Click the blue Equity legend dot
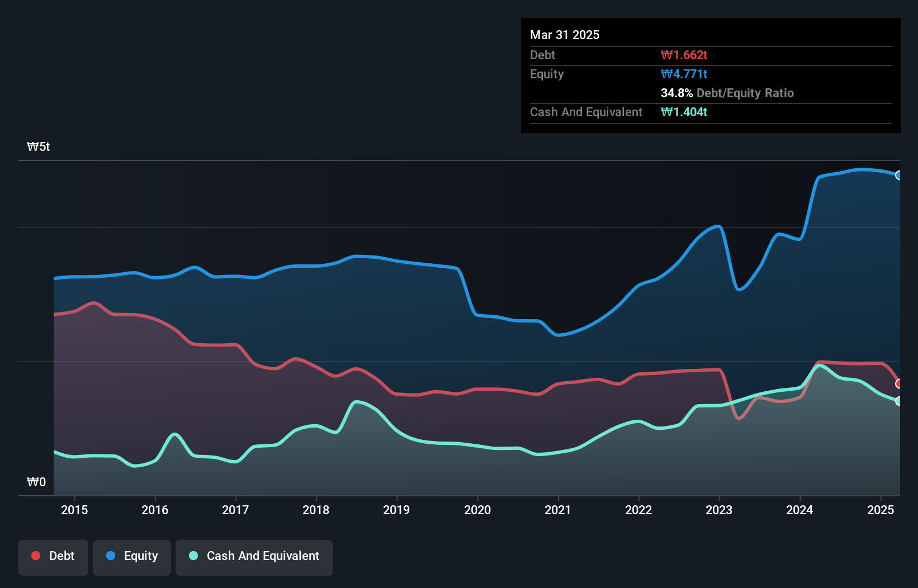Viewport: 918px width, 588px height. [x=111, y=555]
